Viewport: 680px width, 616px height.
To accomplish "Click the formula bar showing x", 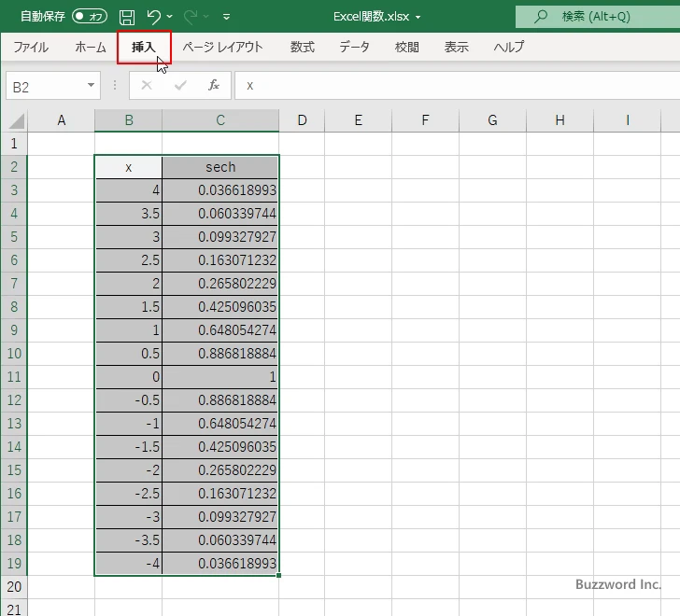I will point(458,86).
